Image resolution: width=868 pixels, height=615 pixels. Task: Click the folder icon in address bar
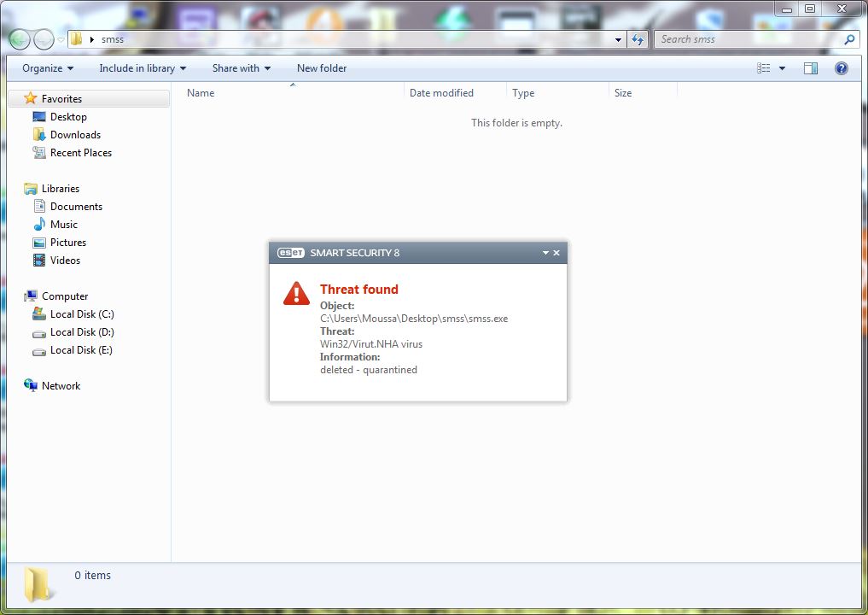coord(77,38)
